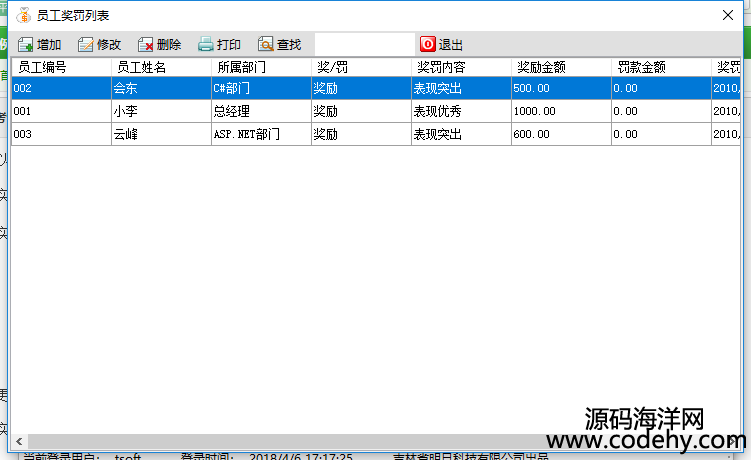Click the 罚款金额 column header
Viewport: 751px width, 460px height.
click(661, 67)
